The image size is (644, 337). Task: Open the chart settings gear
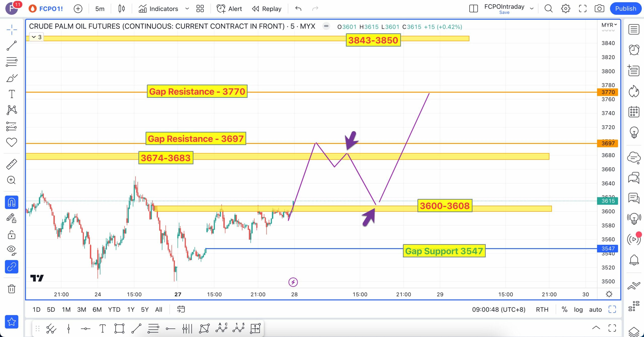click(566, 9)
